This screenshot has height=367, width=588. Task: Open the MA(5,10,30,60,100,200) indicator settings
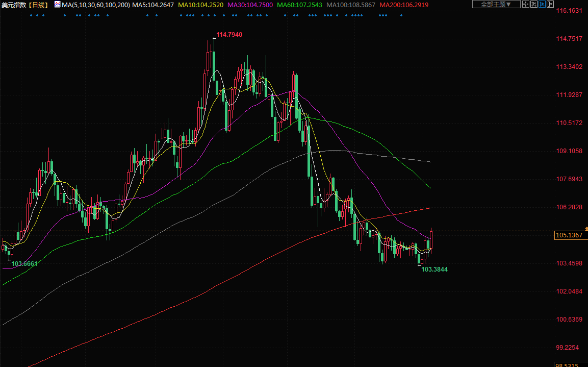(x=95, y=5)
